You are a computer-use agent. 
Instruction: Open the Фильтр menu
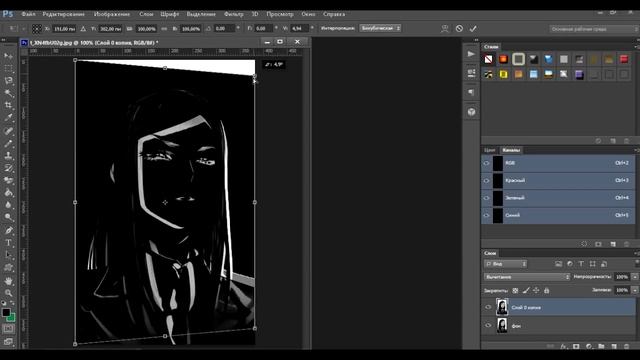pos(233,14)
